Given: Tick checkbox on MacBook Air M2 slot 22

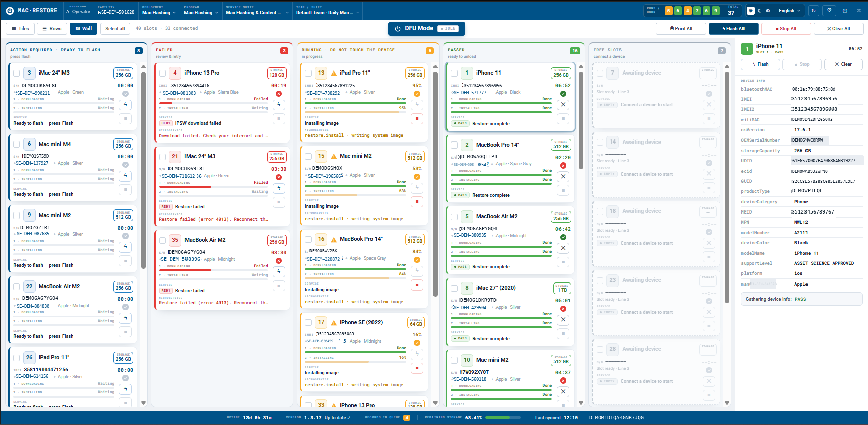Looking at the screenshot, I should point(16,287).
